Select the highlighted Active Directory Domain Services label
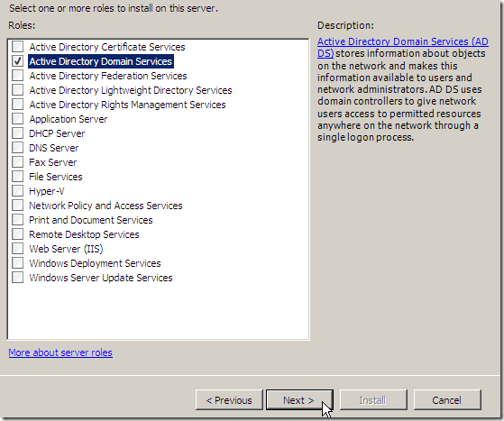This screenshot has width=504, height=421. point(101,61)
